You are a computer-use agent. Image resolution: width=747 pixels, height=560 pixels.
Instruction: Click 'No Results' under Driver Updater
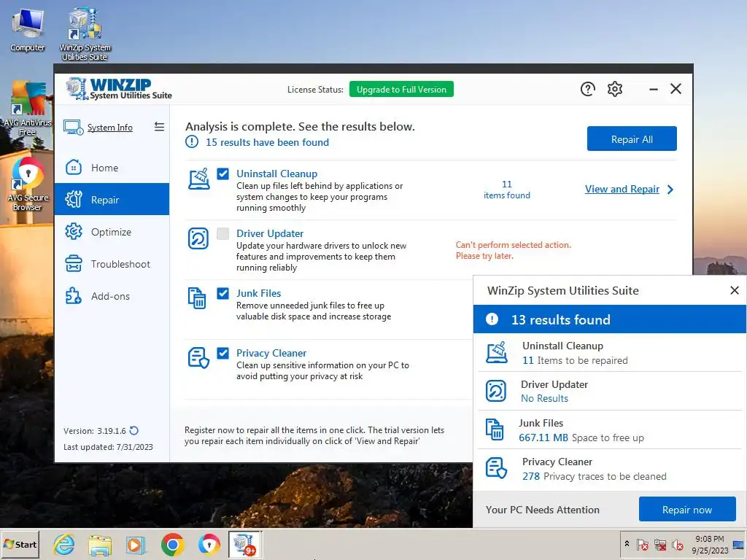pos(544,398)
